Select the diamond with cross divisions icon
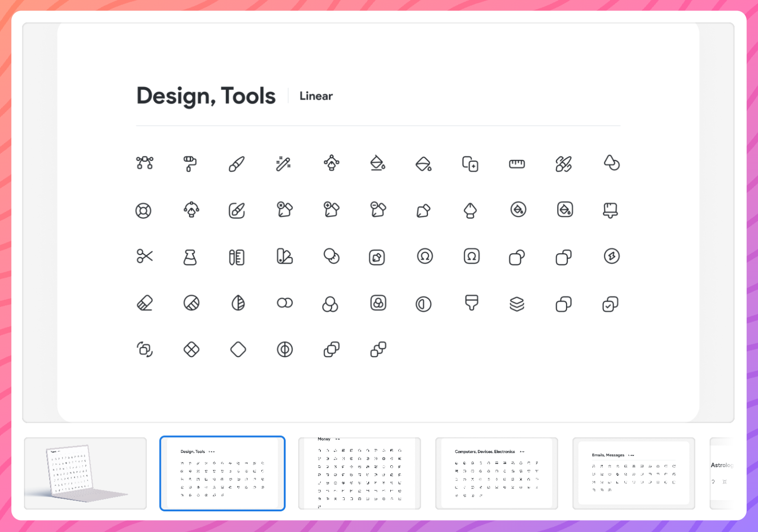The height and width of the screenshot is (532, 758). (x=191, y=350)
